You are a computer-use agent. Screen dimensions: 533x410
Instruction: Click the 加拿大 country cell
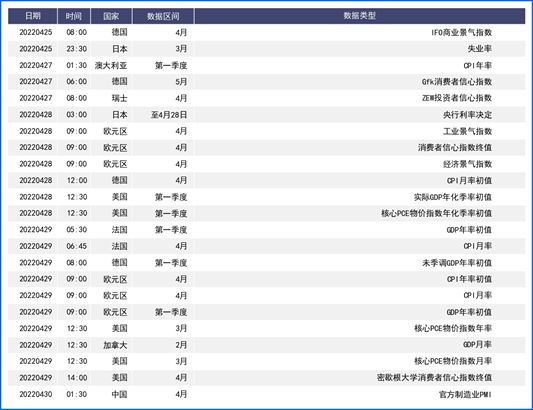point(115,345)
